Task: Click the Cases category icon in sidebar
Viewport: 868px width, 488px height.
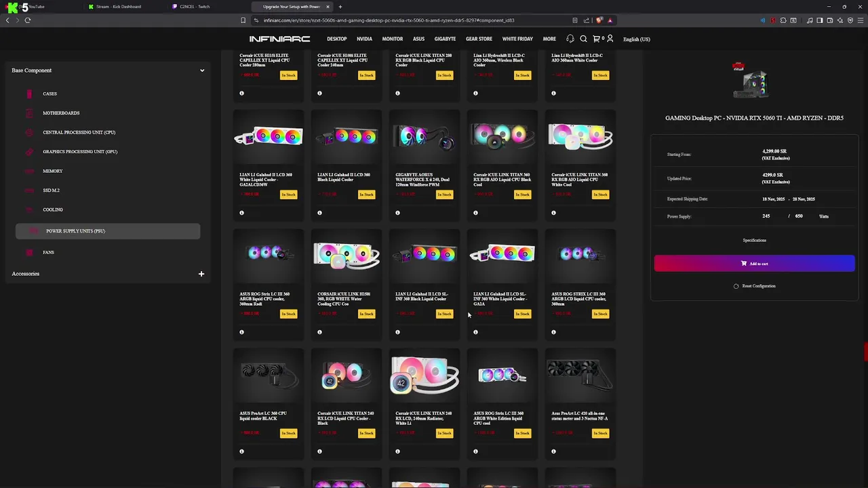Action: point(29,94)
